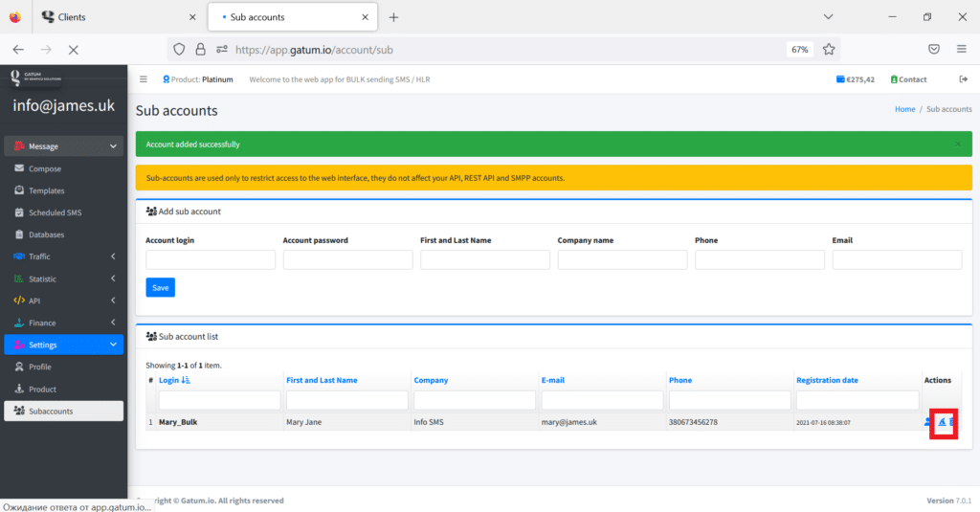Click the Email input in Add sub account
Screen dimensions: 980x512
(897, 260)
